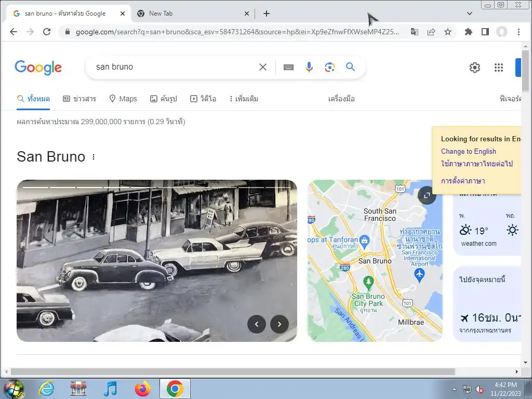Open the ค้นรูป images tab
Screen dimensions: 532x399
(x=164, y=99)
